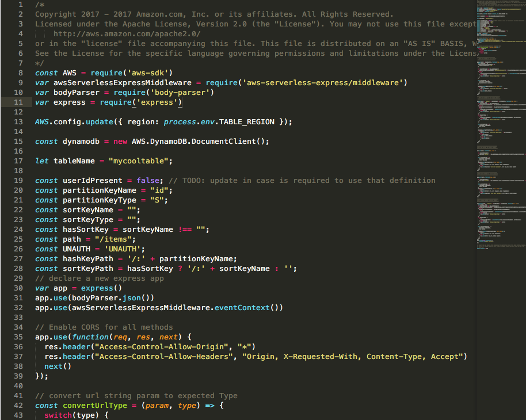Screen dimensions: 526x420
Task: Click the http://aws.amazon.com/apache2.0/ URL
Action: 127,34
